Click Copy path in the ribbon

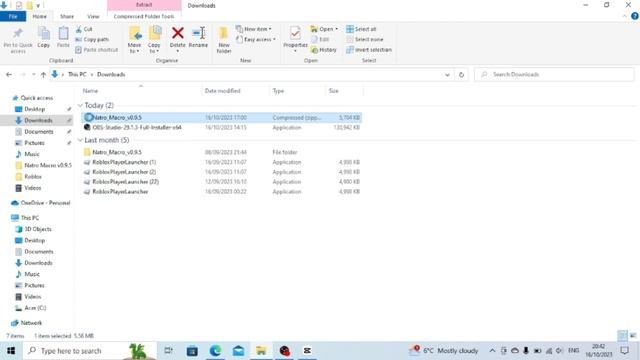pyautogui.click(x=92, y=40)
